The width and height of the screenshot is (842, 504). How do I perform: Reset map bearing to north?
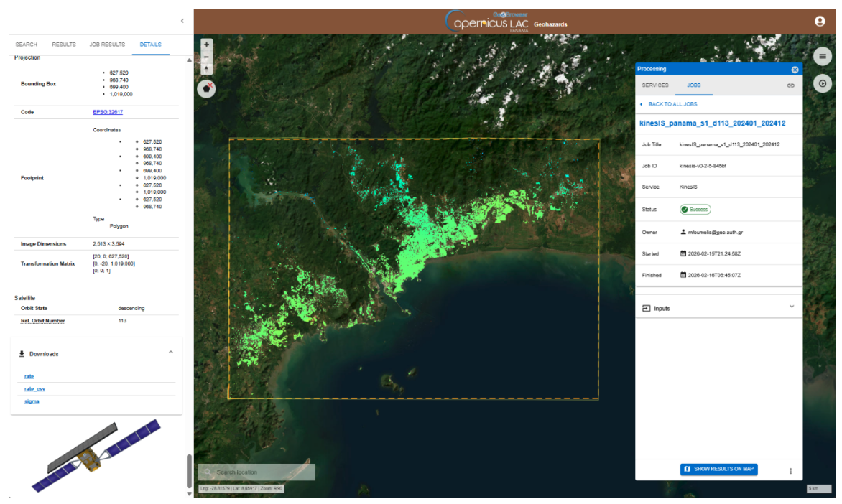(x=207, y=69)
